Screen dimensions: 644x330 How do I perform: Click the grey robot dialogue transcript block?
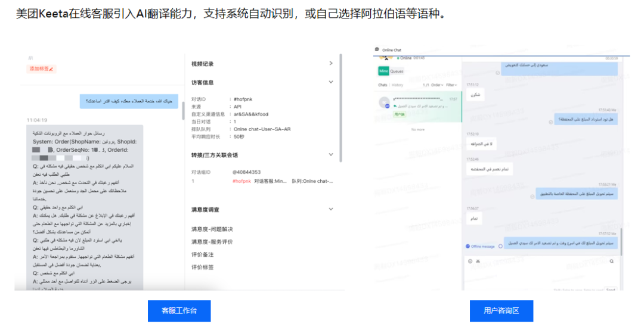(85, 207)
